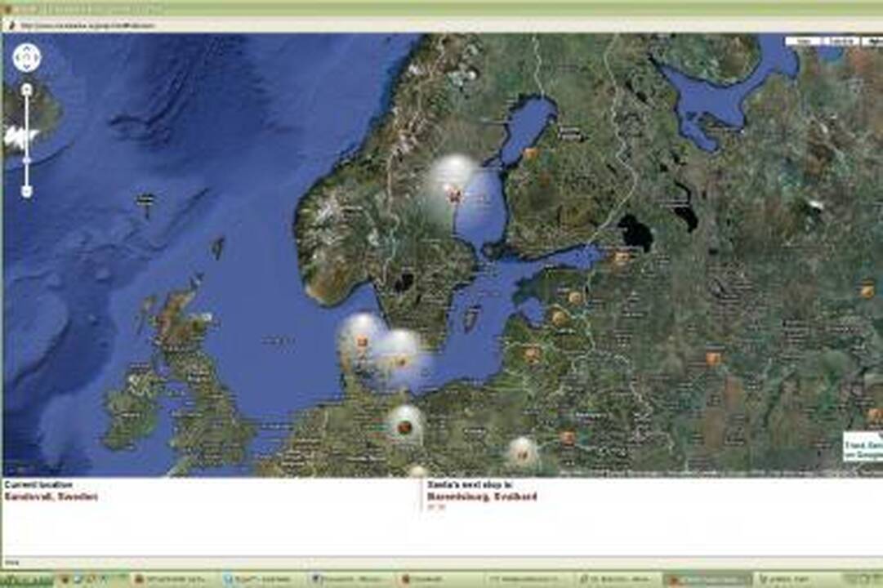The image size is (883, 588).
Task: Switch to the first map type button
Action: [x=804, y=41]
